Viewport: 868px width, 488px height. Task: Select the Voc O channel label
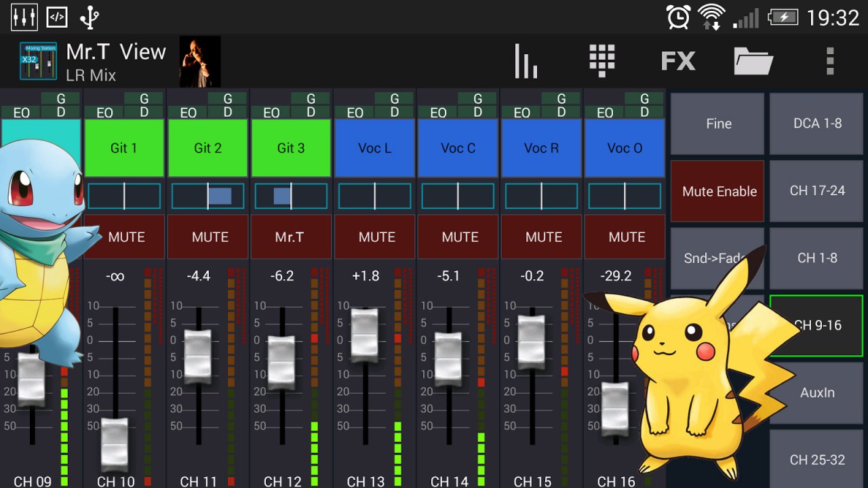pyautogui.click(x=625, y=148)
